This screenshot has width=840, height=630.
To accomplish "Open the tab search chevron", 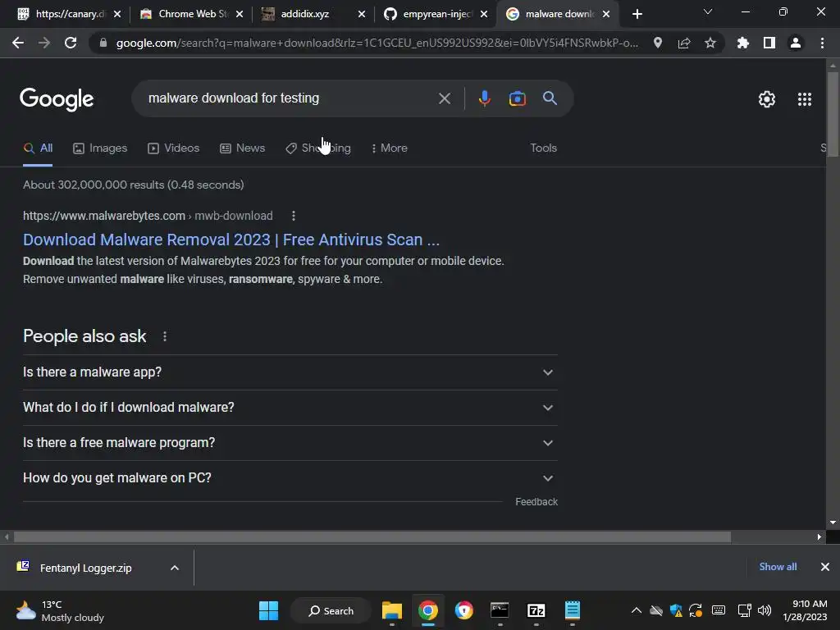I will point(708,11).
